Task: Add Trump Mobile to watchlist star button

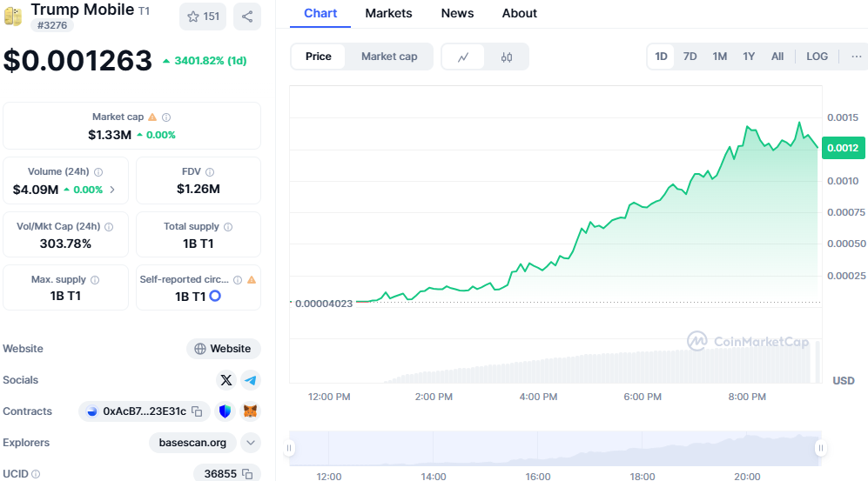Action: (x=203, y=17)
